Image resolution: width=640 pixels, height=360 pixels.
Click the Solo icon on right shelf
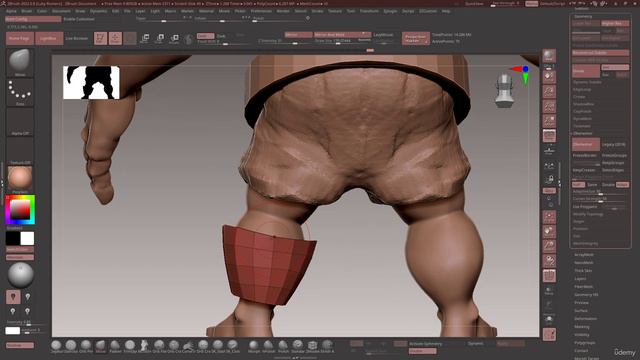click(x=549, y=320)
